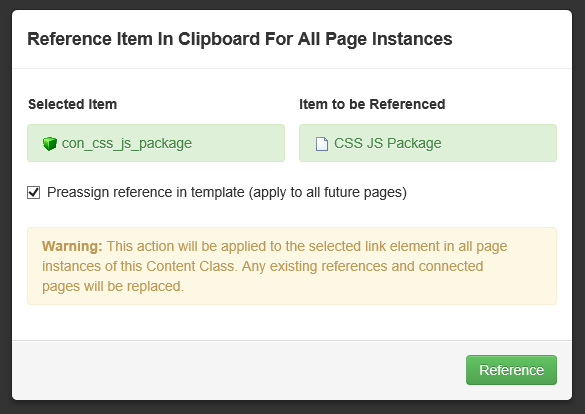
Task: Untick the Preassign reference in template checkbox
Action: click(34, 192)
